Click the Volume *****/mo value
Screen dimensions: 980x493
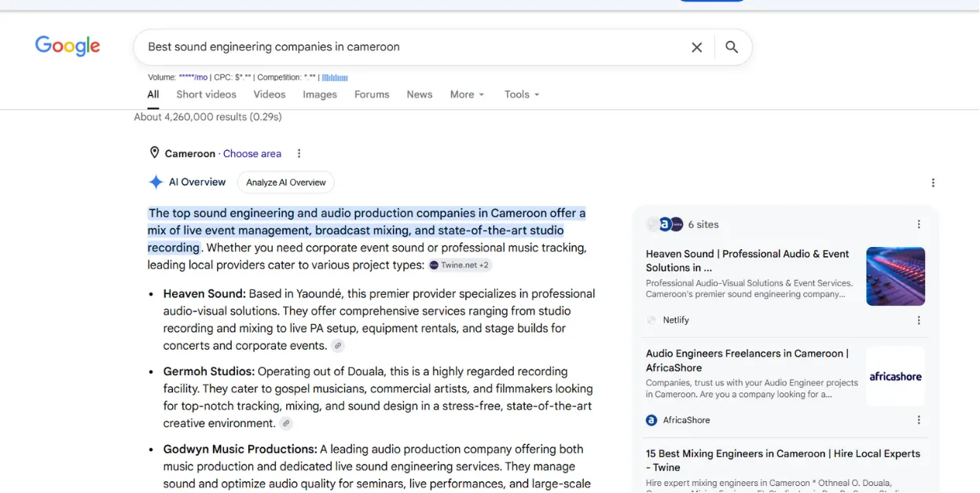[x=193, y=77]
